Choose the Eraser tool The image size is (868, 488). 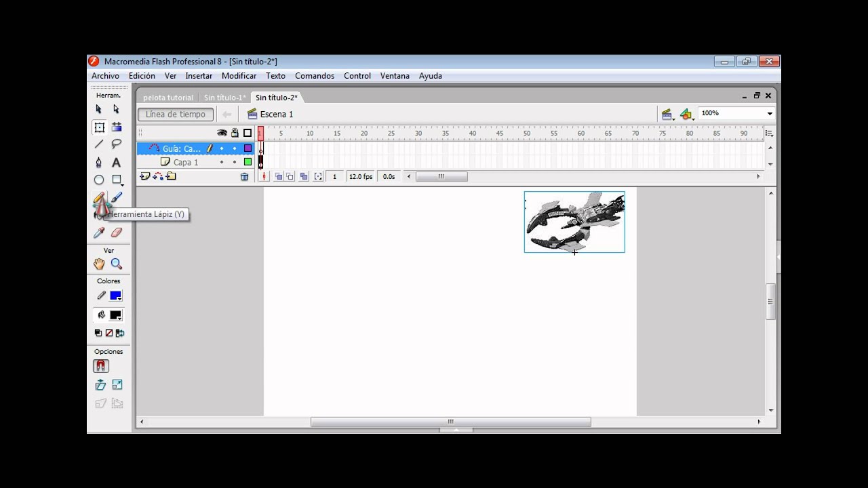click(116, 232)
